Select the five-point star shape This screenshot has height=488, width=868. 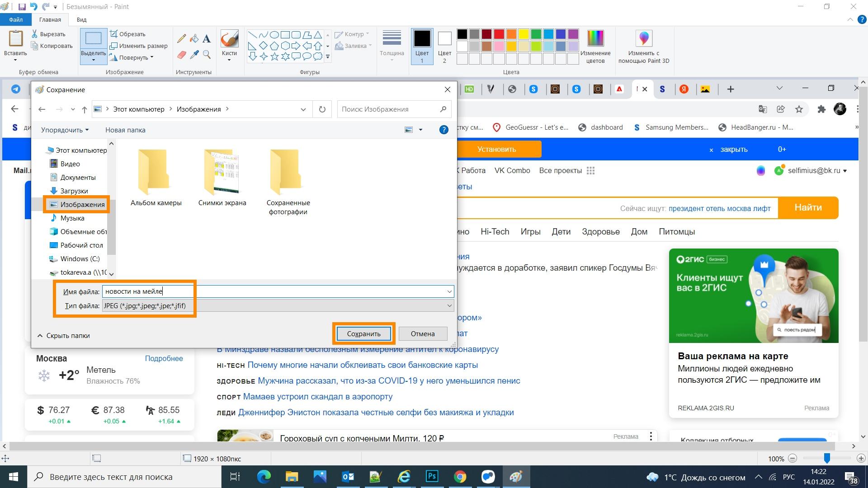(x=274, y=56)
